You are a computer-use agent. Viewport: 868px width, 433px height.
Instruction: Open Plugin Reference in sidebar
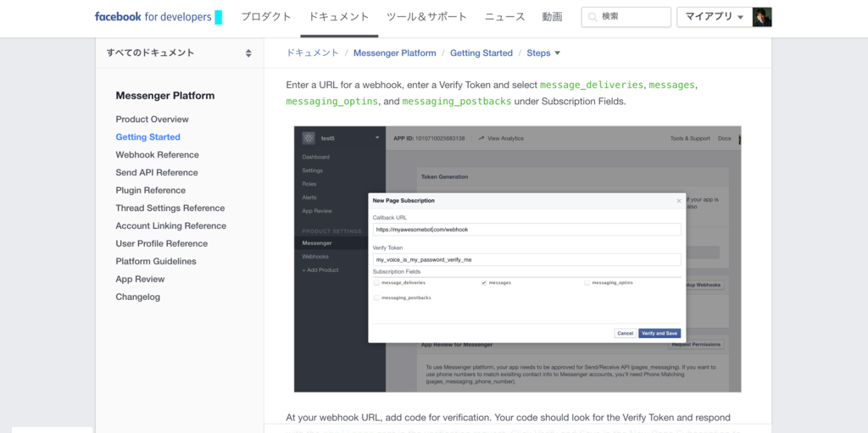(x=151, y=190)
